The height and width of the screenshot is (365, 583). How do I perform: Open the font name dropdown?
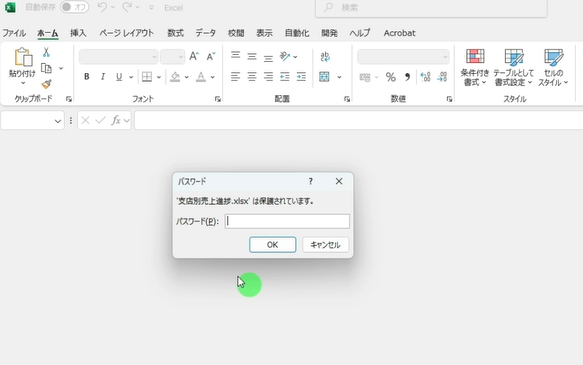pos(154,57)
